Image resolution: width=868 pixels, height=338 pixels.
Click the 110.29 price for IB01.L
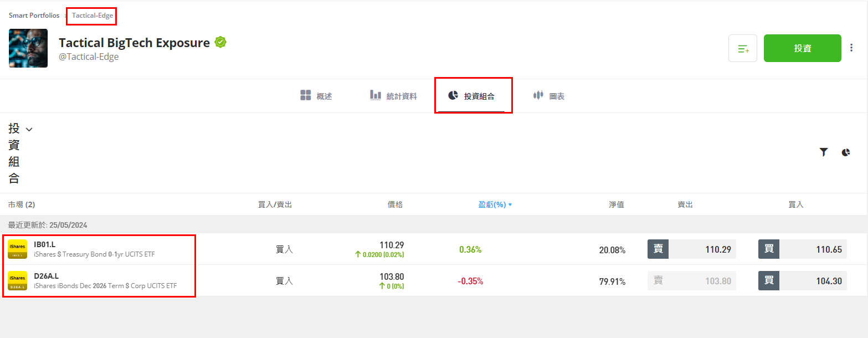coord(392,245)
